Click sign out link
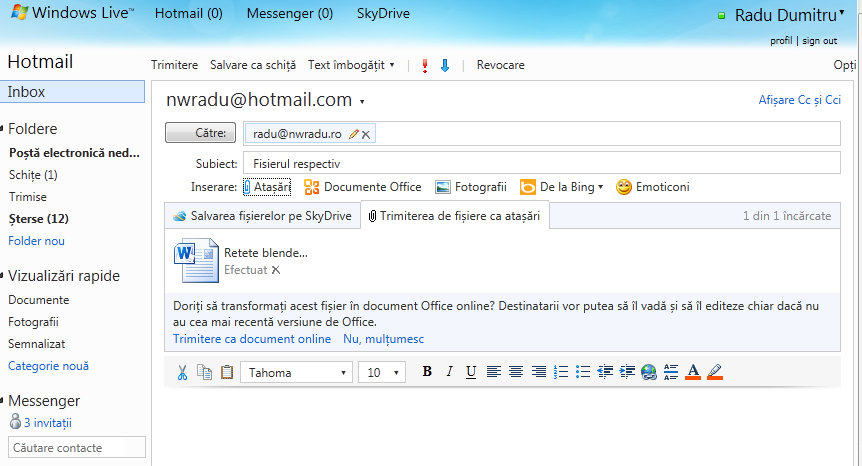This screenshot has width=862, height=466. [x=820, y=41]
